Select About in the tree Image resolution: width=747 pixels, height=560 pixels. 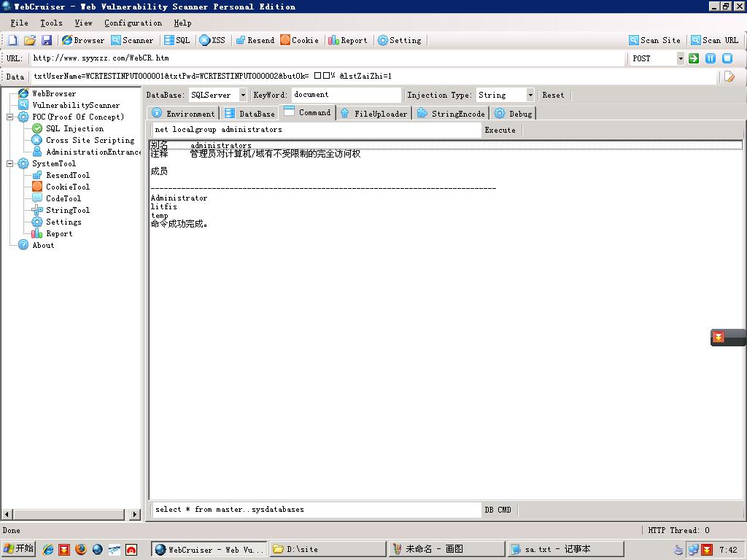click(x=43, y=245)
